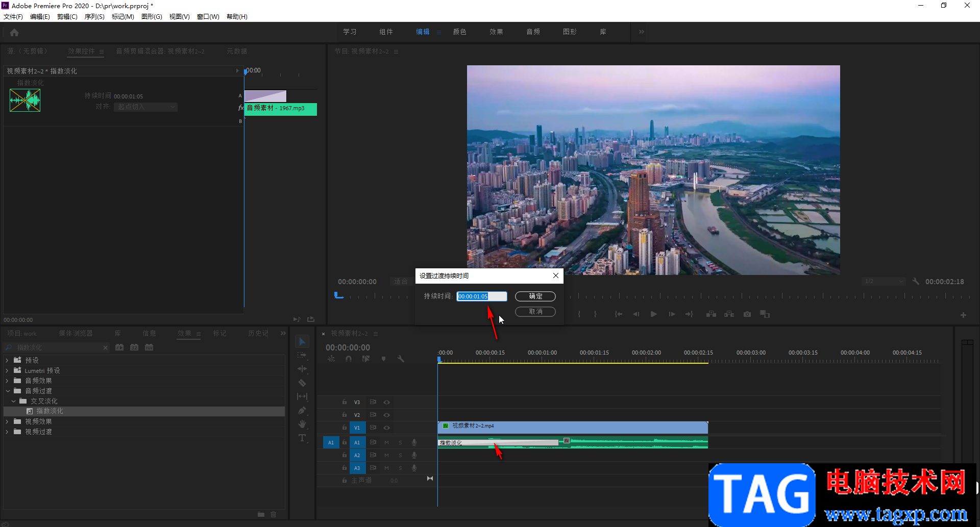980x527 pixels.
Task: Go to In point in monitor
Action: click(x=619, y=314)
